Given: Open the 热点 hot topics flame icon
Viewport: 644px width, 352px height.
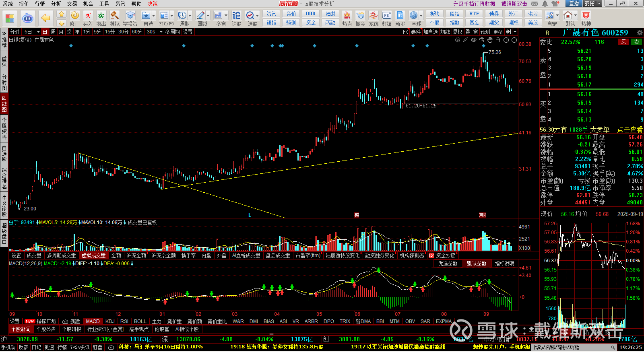Looking at the screenshot, I should [x=347, y=18].
